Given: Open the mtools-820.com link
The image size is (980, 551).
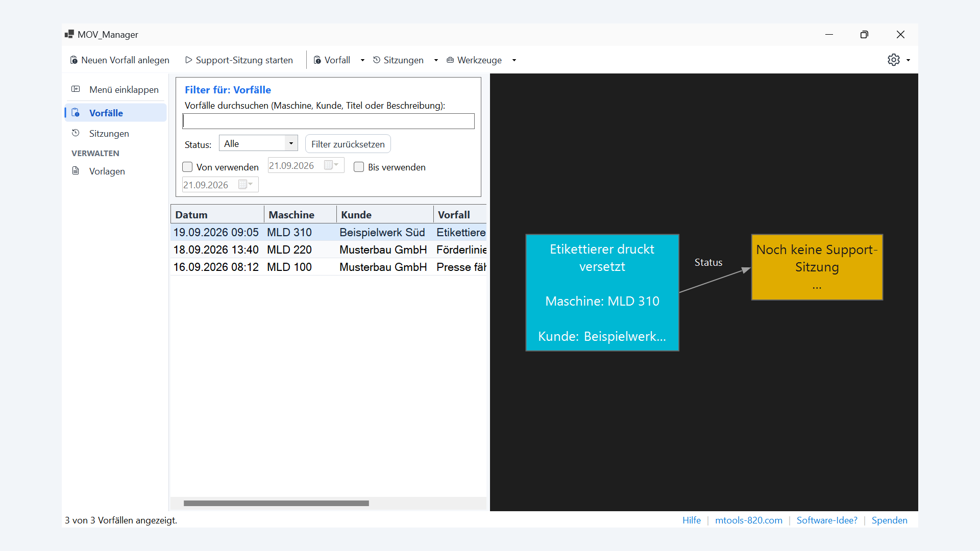Looking at the screenshot, I should pyautogui.click(x=749, y=520).
